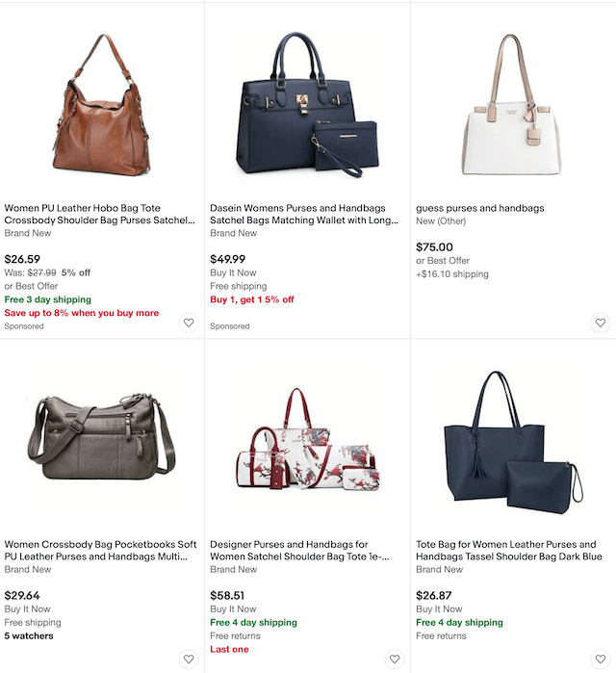616x673 pixels.
Task: Open brown leather hobo bag photo
Action: coord(102,105)
